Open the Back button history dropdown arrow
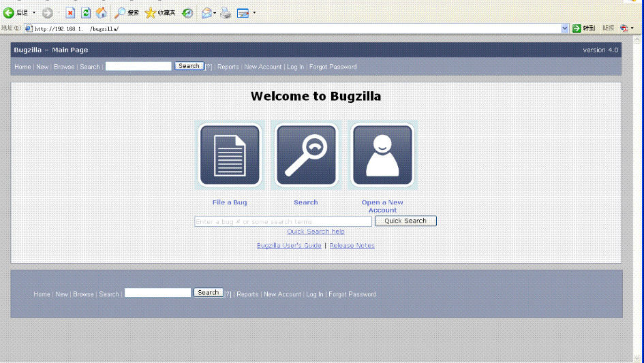 click(x=34, y=13)
